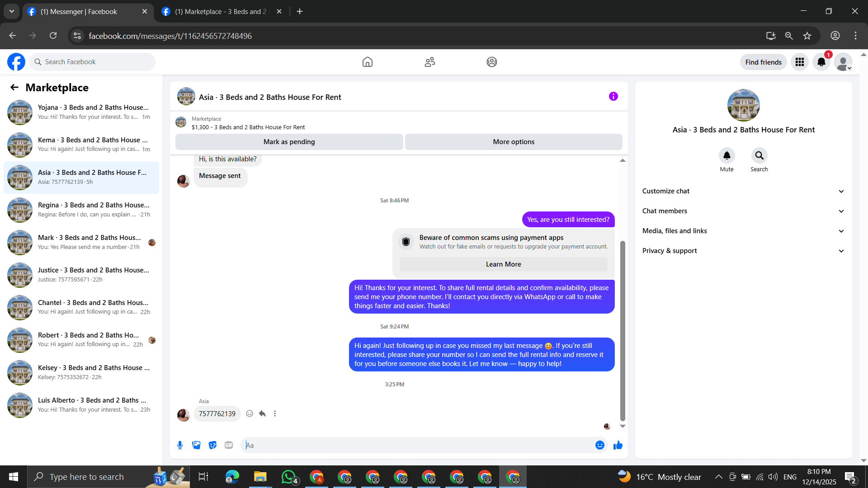This screenshot has width=868, height=488.
Task: Expand Privacy & support section
Action: 743,251
